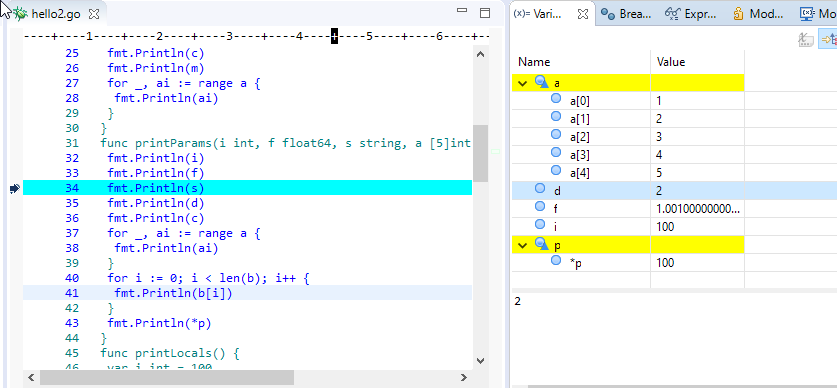Select the a[1] variable icon

556,116
